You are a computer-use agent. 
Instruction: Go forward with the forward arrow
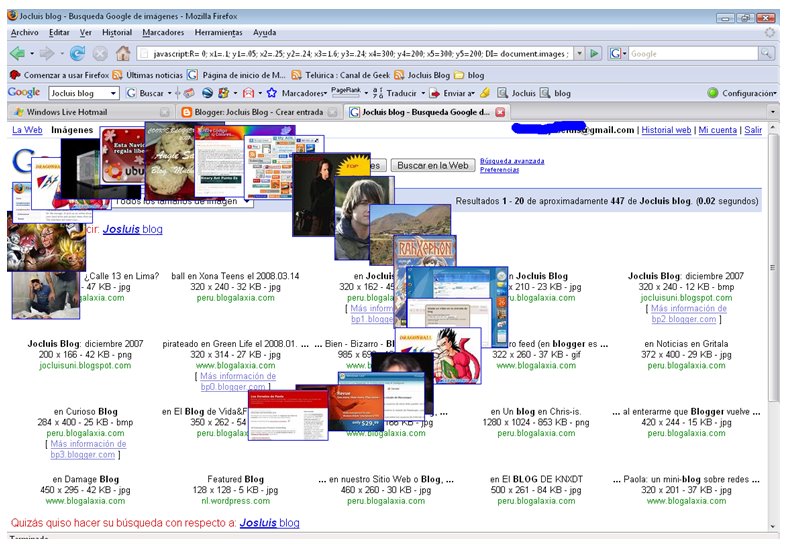coord(47,53)
